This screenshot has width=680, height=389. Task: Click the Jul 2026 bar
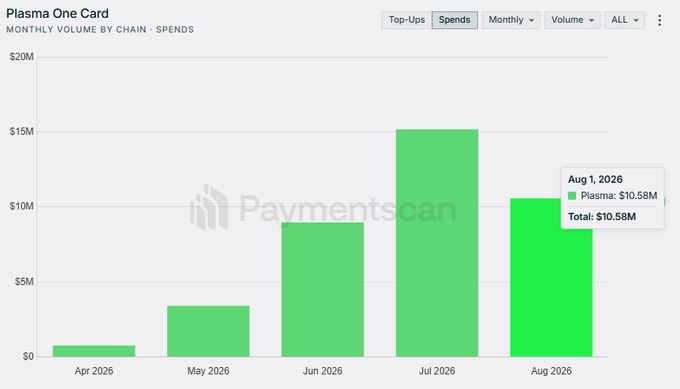click(x=437, y=243)
